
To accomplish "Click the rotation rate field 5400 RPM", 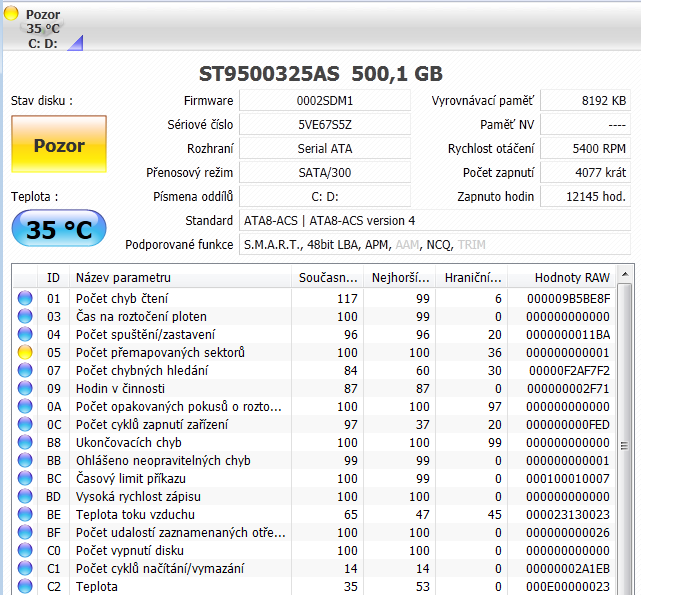I will tap(585, 148).
